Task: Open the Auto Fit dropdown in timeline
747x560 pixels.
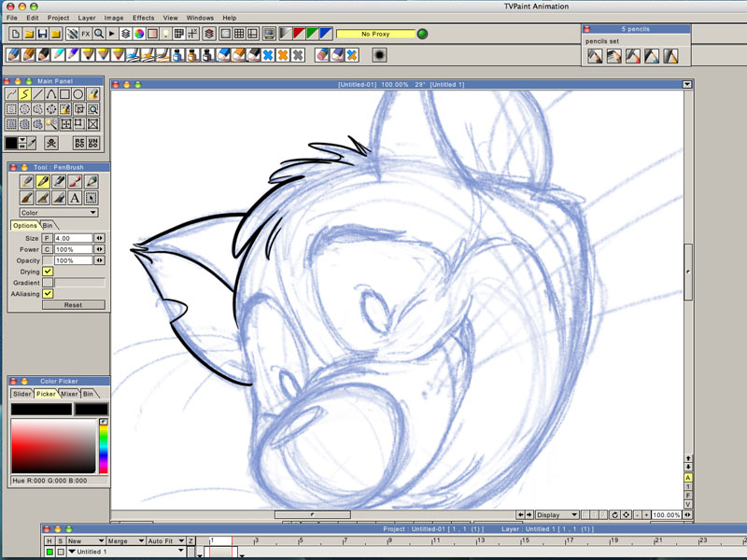Action: point(165,541)
